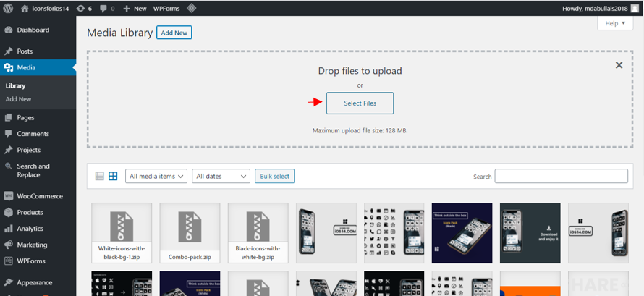The width and height of the screenshot is (644, 296).
Task: Open the comments bubble in admin bar
Action: 107,8
